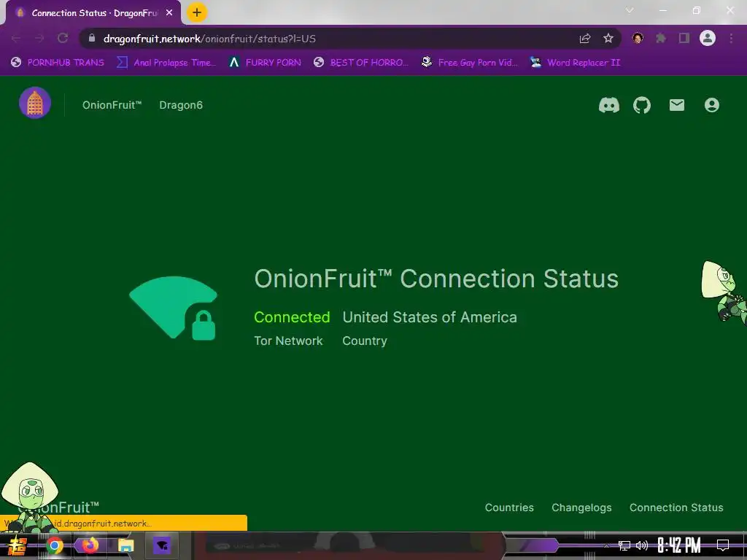The image size is (747, 560).
Task: Click the Tor Network label
Action: point(288,341)
